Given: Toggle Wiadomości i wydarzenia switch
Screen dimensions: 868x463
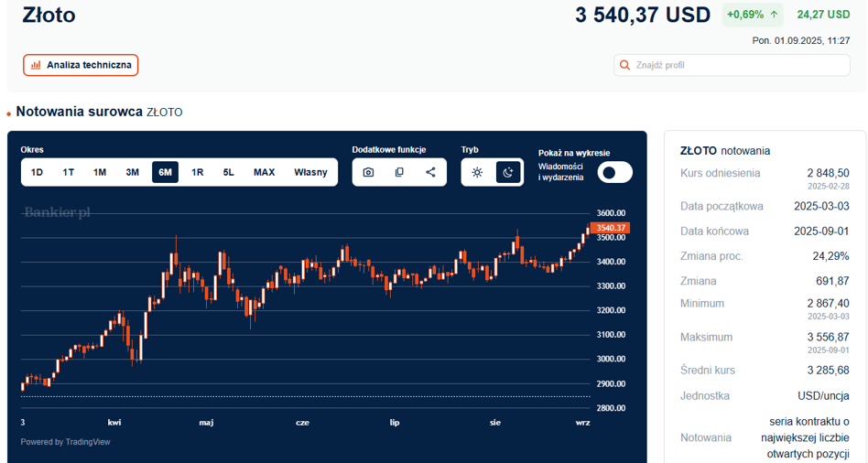Looking at the screenshot, I should click(614, 173).
